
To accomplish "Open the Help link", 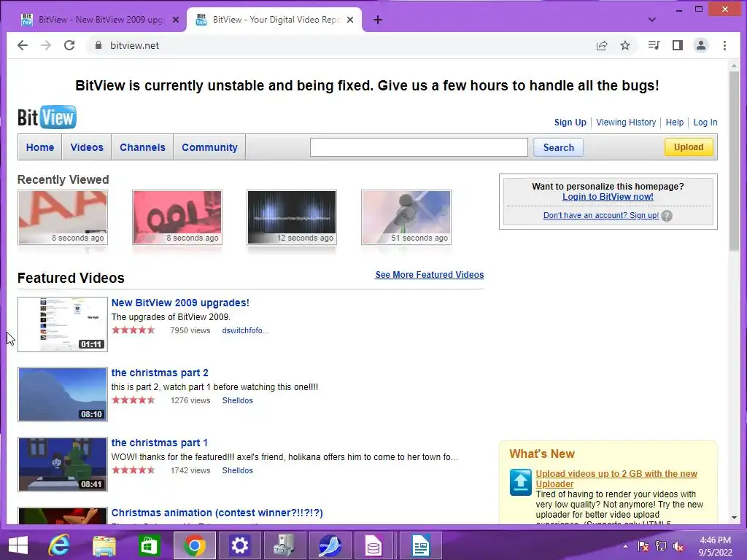I will [x=675, y=122].
